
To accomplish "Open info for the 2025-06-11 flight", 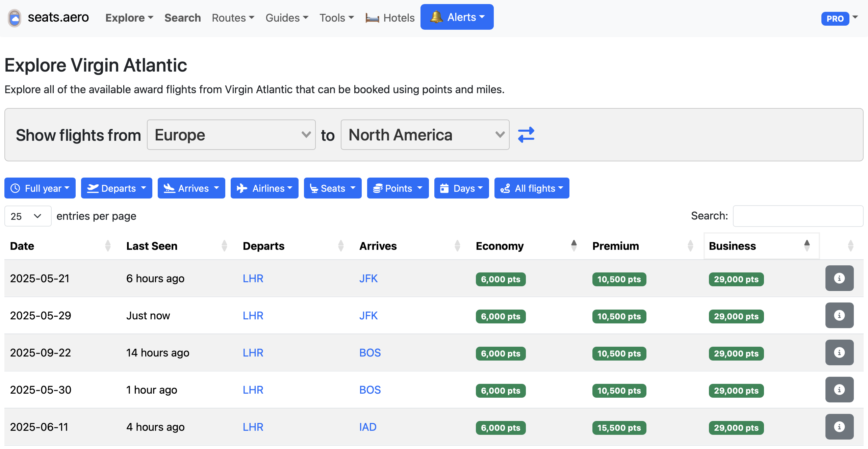I will tap(839, 427).
